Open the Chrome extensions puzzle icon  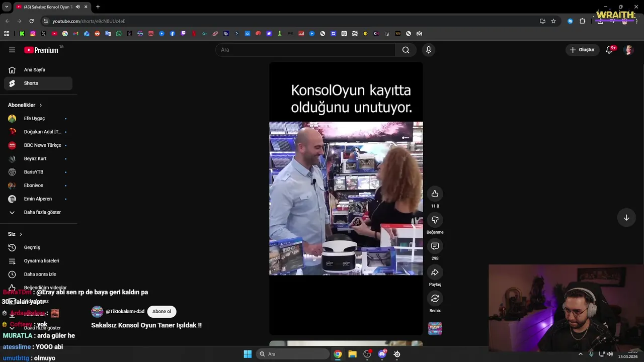[583, 21]
